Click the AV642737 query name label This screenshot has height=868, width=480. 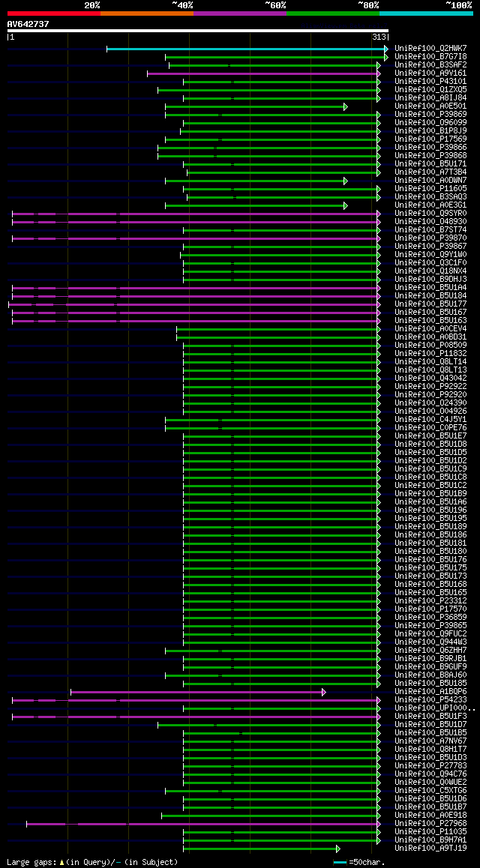tap(28, 24)
